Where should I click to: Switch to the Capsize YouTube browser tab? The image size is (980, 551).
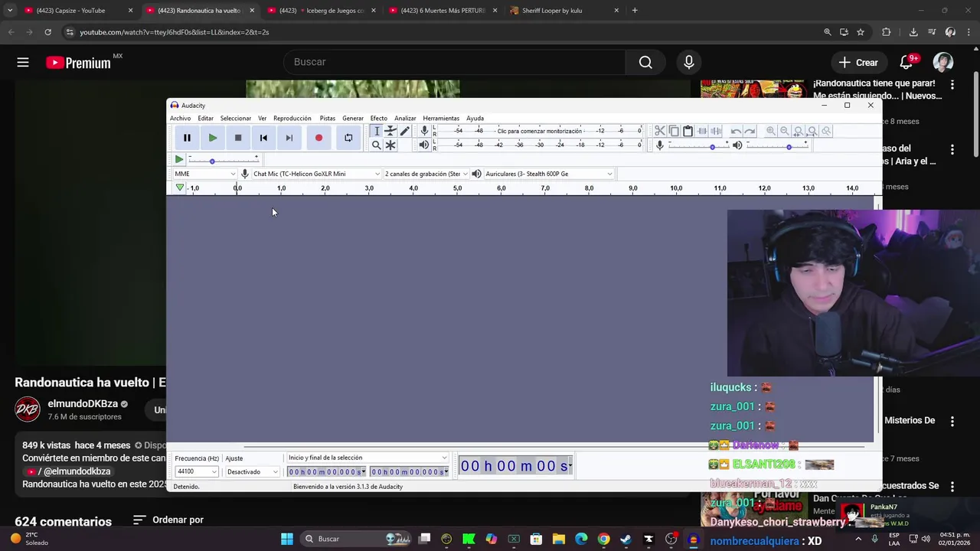tap(79, 11)
